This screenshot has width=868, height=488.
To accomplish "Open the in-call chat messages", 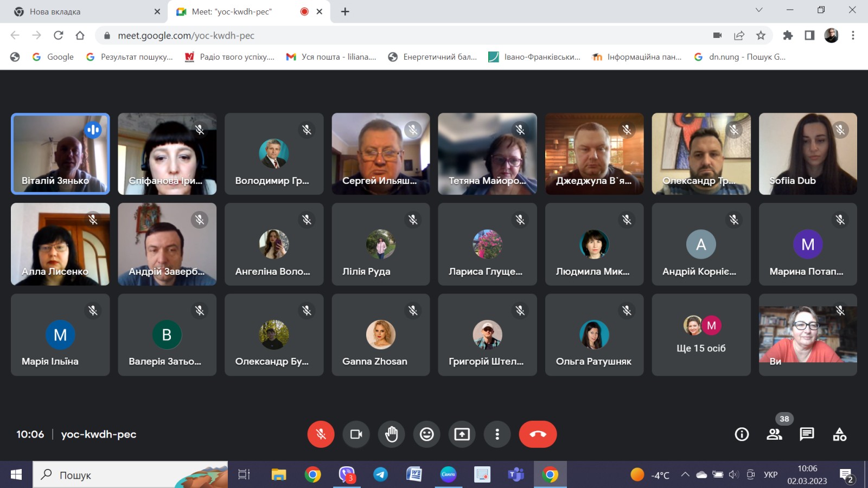I will click(x=807, y=434).
